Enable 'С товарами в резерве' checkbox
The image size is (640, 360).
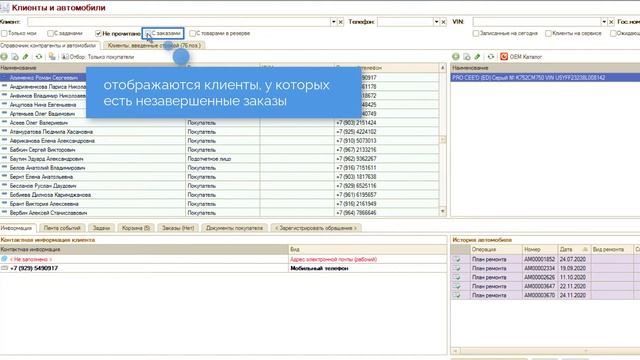pos(192,33)
